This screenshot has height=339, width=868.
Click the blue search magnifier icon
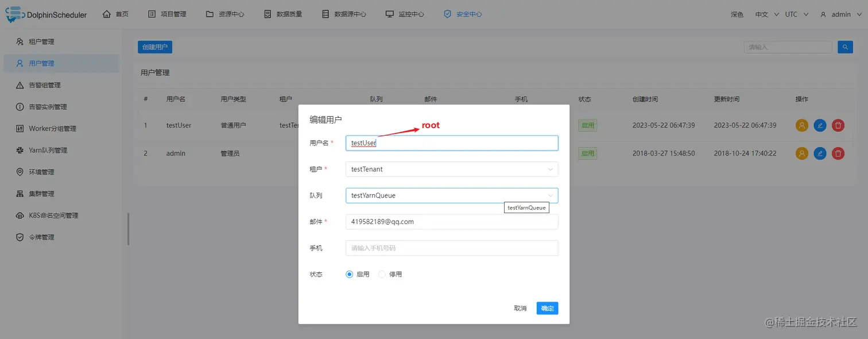click(845, 47)
